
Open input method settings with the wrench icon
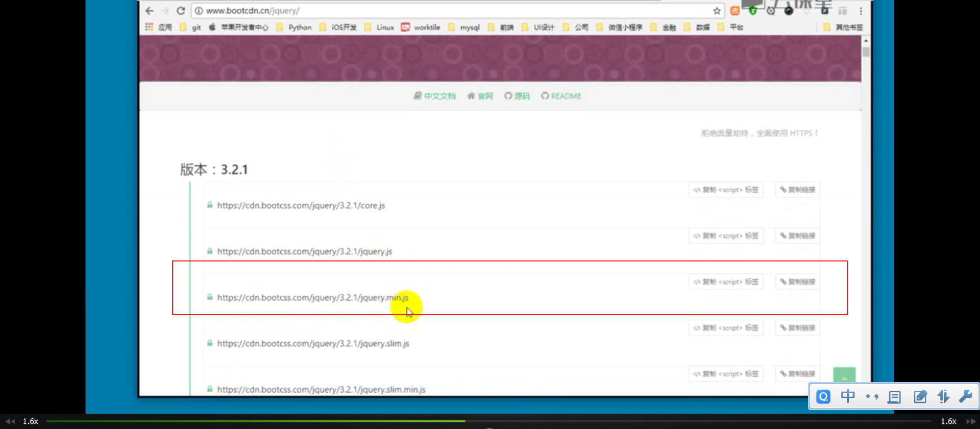966,396
